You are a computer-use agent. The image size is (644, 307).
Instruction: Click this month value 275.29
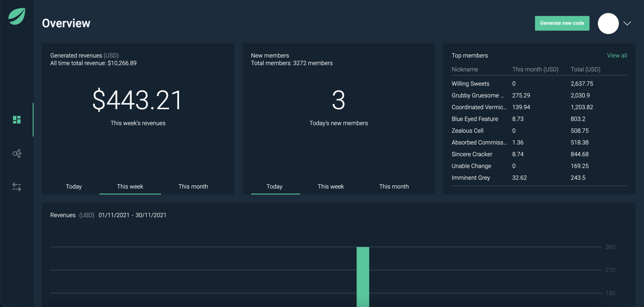click(521, 95)
